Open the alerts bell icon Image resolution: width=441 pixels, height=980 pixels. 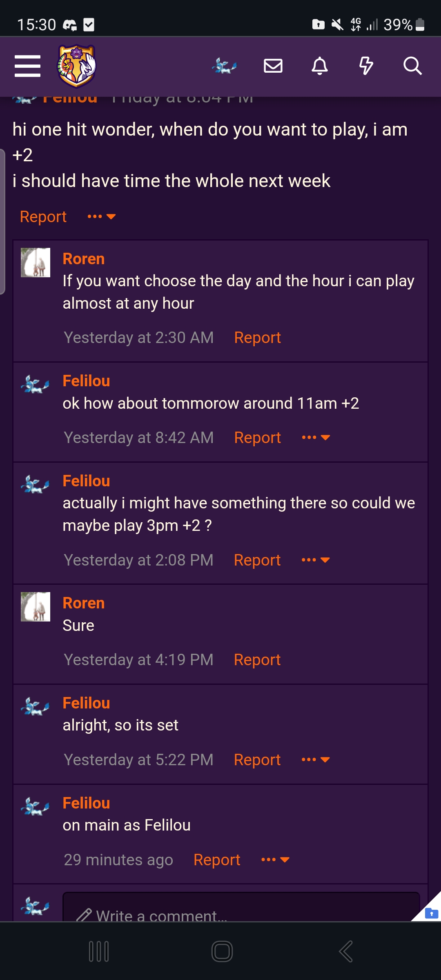coord(320,66)
